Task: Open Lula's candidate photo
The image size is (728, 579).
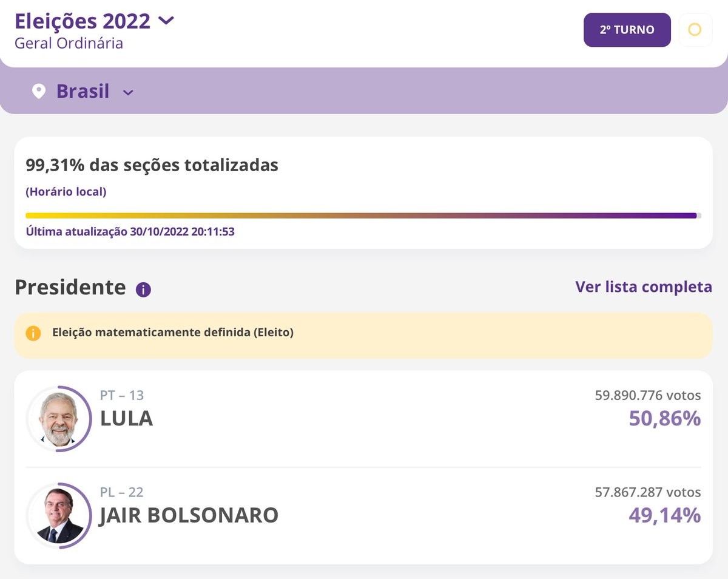Action: click(59, 419)
